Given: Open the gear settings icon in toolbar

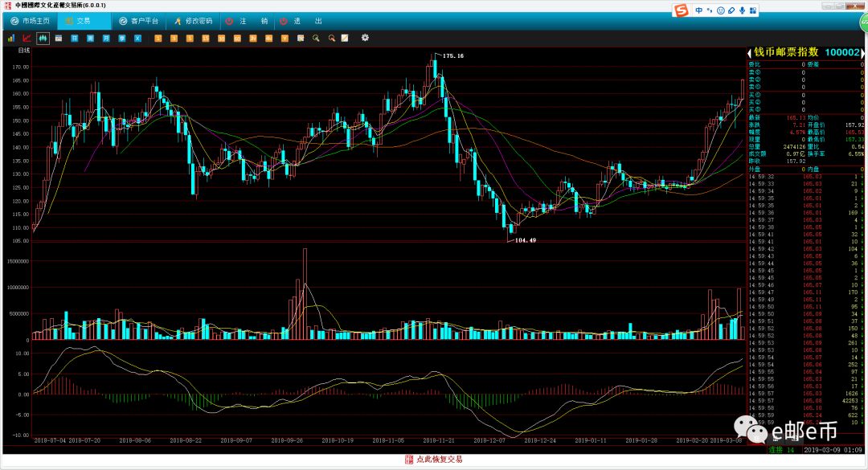Looking at the screenshot, I should pyautogui.click(x=365, y=38).
